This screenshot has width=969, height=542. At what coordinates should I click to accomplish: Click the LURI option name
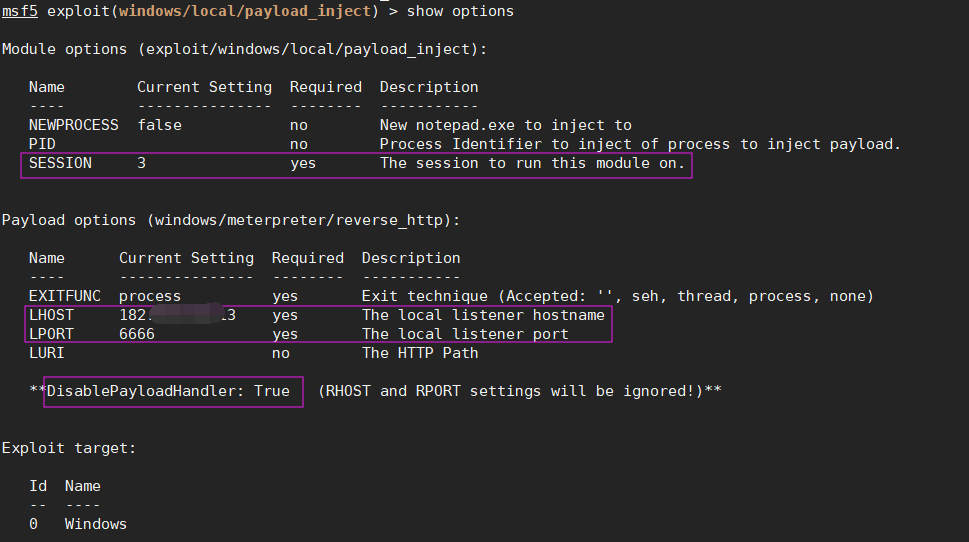tap(46, 353)
